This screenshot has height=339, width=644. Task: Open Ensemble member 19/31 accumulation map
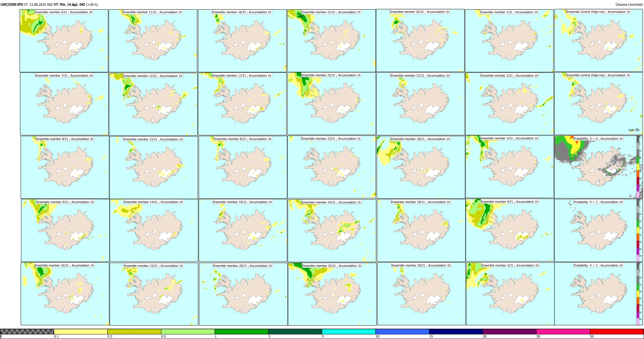(243, 230)
